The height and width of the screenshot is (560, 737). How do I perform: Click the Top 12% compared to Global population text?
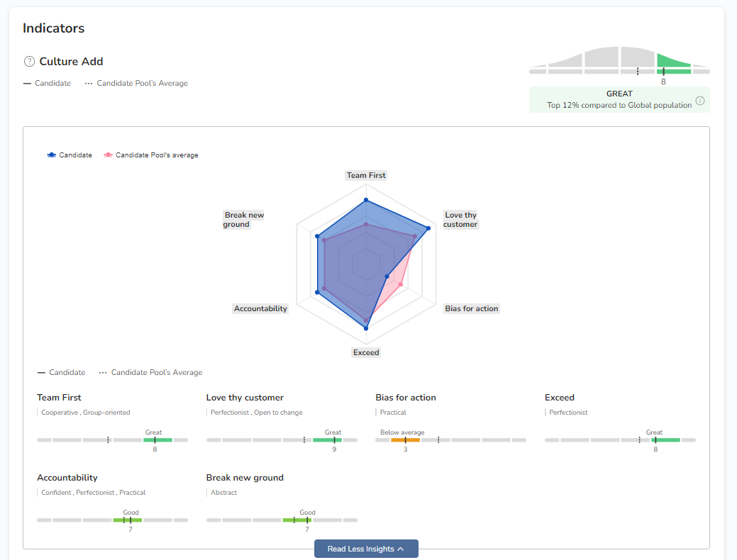[x=619, y=105]
